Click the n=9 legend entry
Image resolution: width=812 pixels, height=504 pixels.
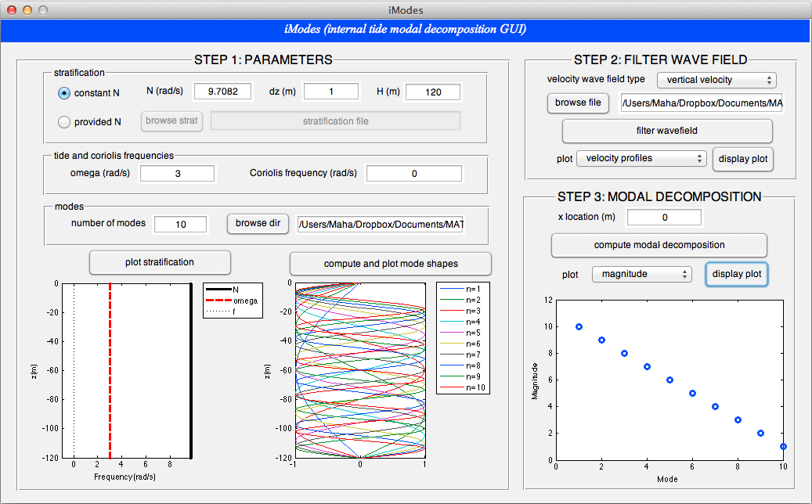tap(460, 376)
